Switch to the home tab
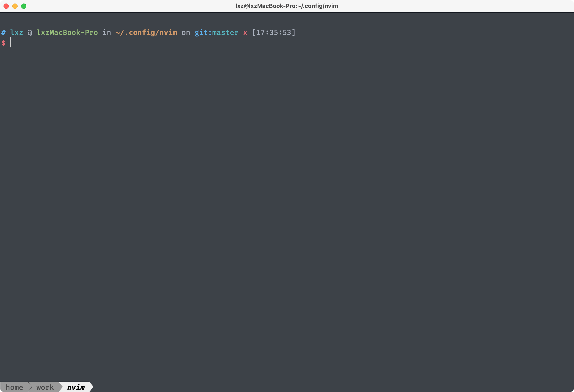The width and height of the screenshot is (574, 392). point(14,387)
